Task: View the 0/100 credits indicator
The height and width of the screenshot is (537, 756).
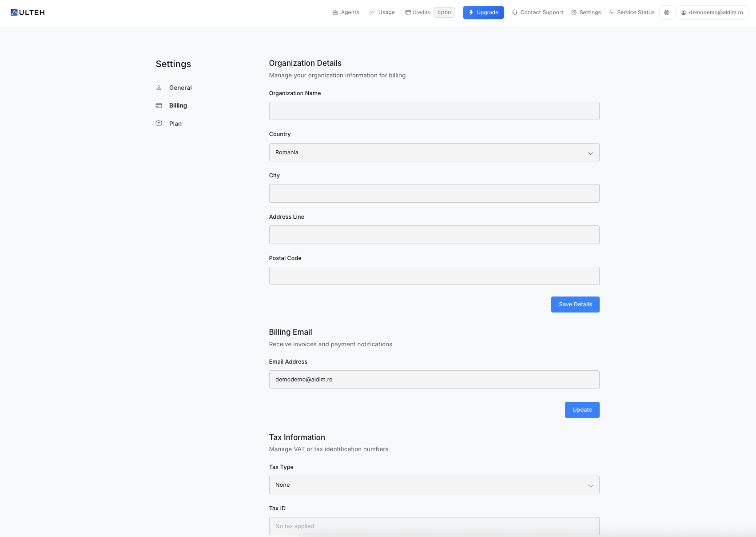Action: click(444, 12)
